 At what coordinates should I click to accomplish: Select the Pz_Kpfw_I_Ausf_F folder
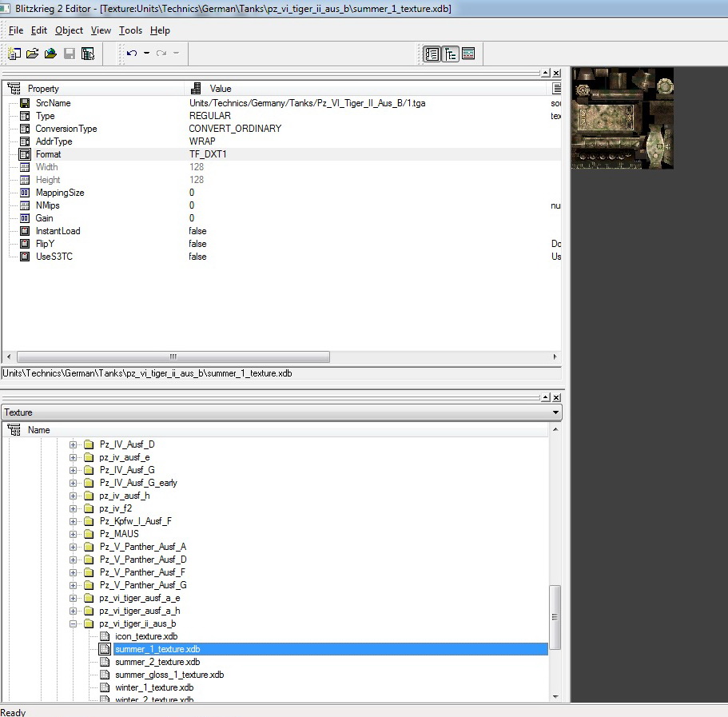pyautogui.click(x=136, y=521)
